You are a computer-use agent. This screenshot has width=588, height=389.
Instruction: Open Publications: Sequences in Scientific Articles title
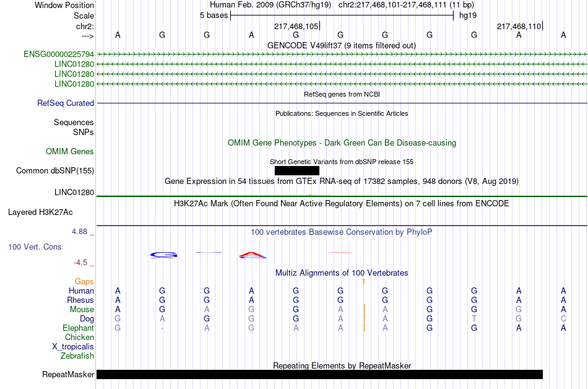pyautogui.click(x=342, y=113)
